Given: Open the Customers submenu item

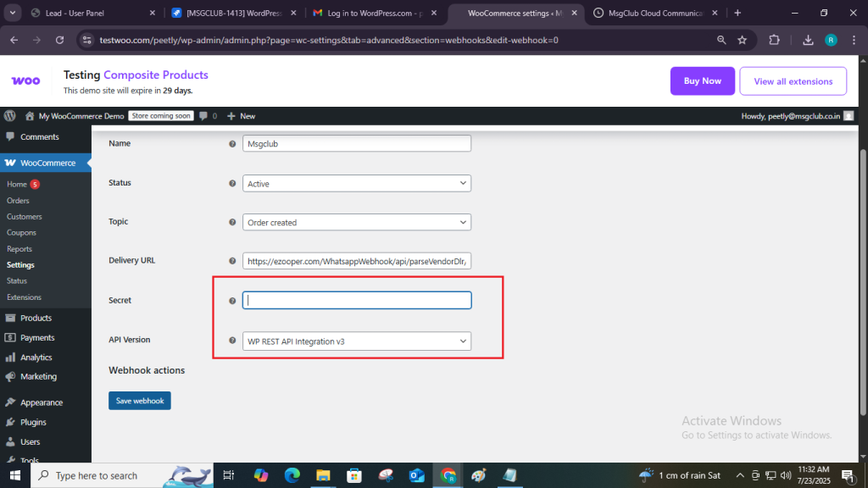Looking at the screenshot, I should tap(25, 216).
